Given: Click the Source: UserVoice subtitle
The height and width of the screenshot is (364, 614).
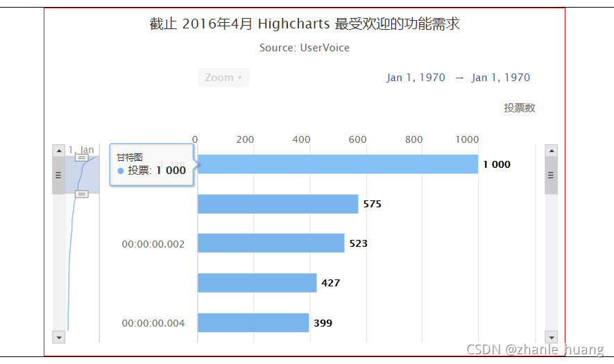Looking at the screenshot, I should click(305, 48).
